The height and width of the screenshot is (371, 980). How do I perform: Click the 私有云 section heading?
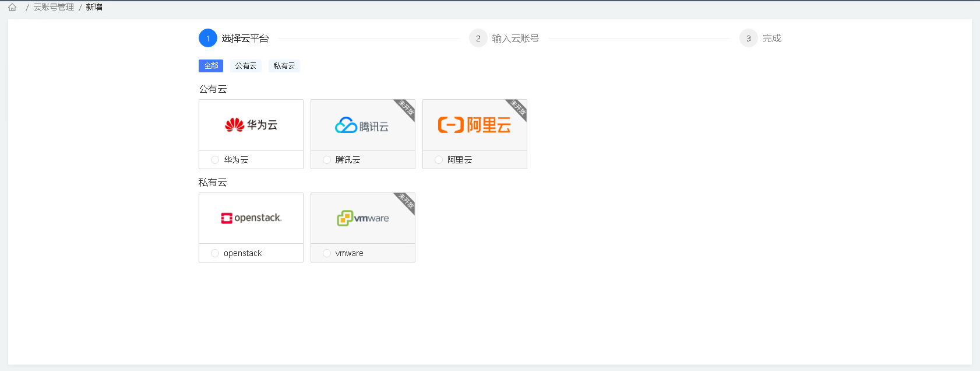click(213, 183)
